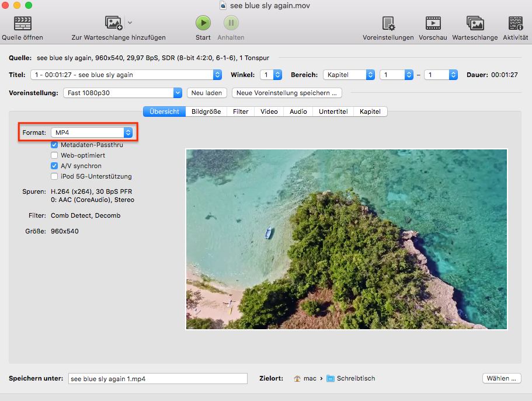Open the Aktivität log icon

pyautogui.click(x=515, y=23)
